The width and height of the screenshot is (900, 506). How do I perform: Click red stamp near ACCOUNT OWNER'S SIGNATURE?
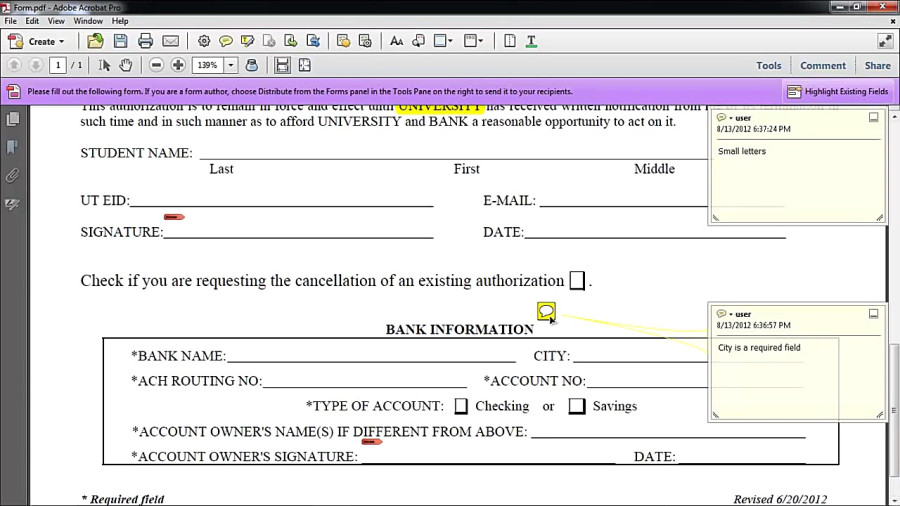pyautogui.click(x=371, y=441)
